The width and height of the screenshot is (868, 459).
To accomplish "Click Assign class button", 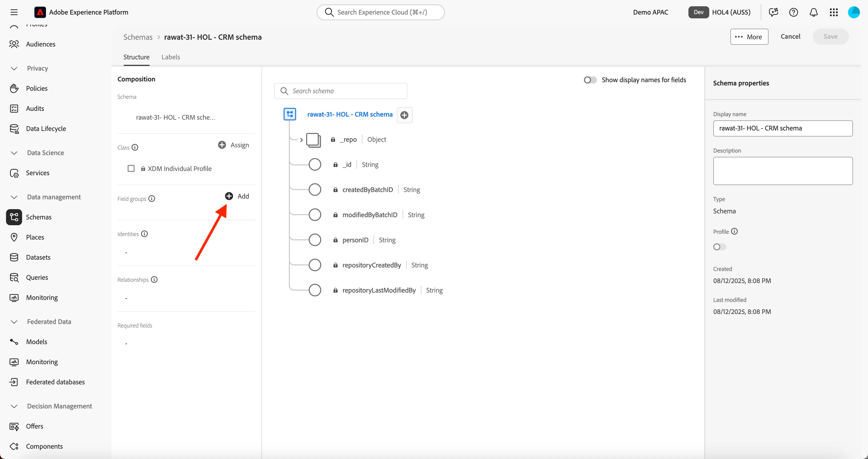I will pyautogui.click(x=234, y=145).
